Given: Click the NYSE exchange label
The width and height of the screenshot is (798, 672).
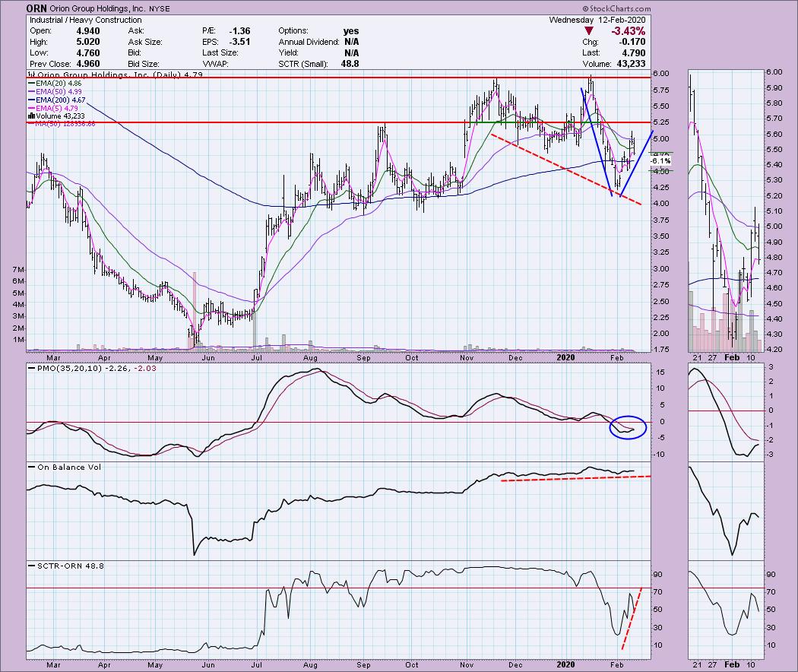Looking at the screenshot, I should coord(160,9).
